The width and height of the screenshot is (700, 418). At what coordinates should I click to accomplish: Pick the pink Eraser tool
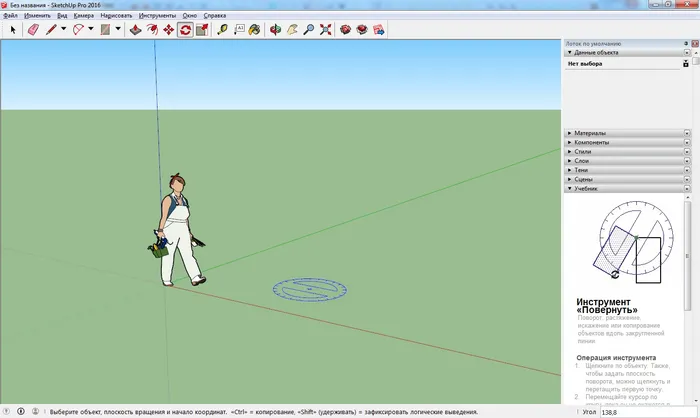coord(33,30)
